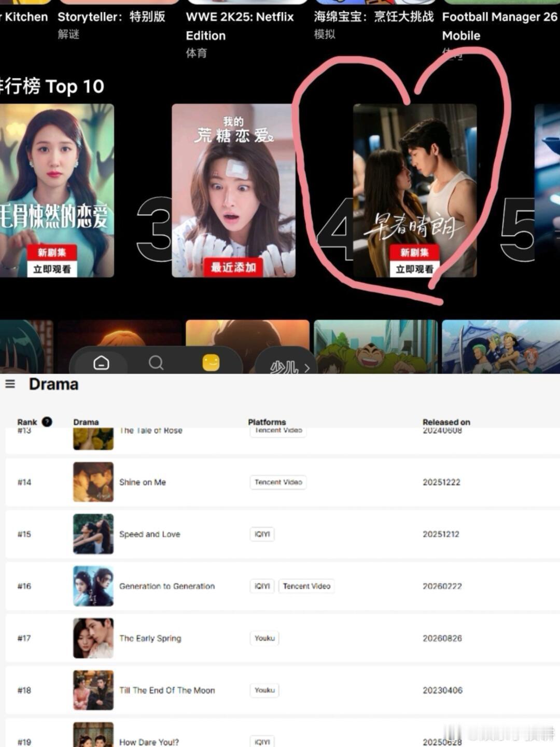
Task: Tap the Netflix home icon
Action: (x=101, y=363)
